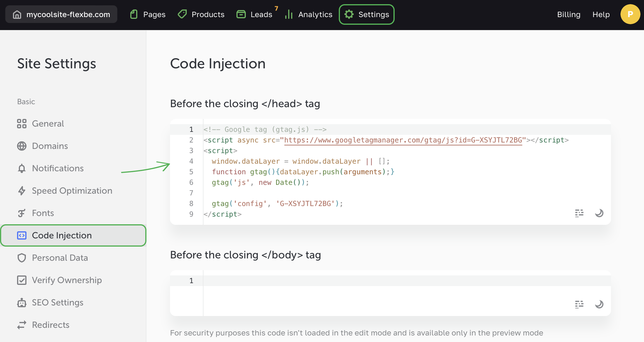Toggle dark theme in body code editor
644x342 pixels.
point(599,304)
